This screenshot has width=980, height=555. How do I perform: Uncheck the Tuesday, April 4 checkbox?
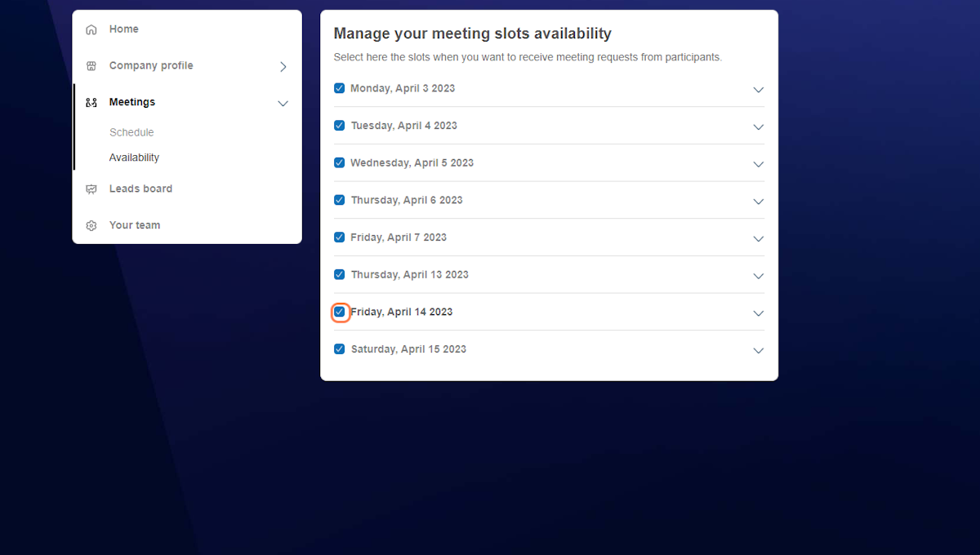tap(339, 125)
